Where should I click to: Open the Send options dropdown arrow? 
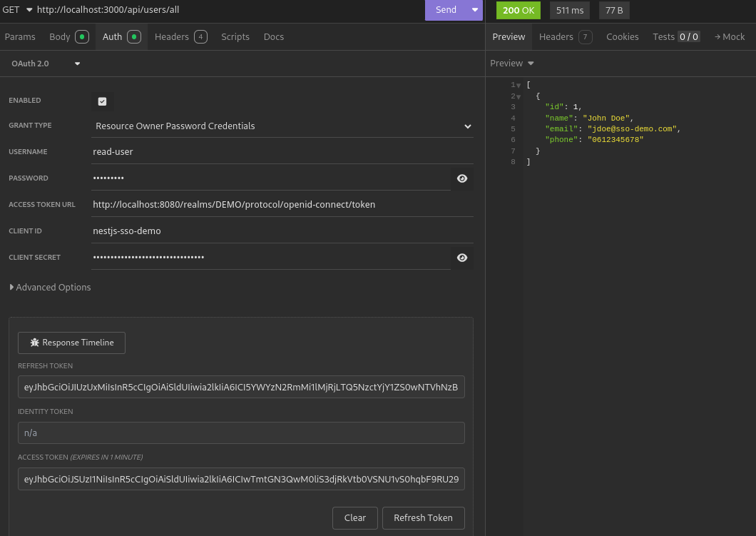point(475,10)
